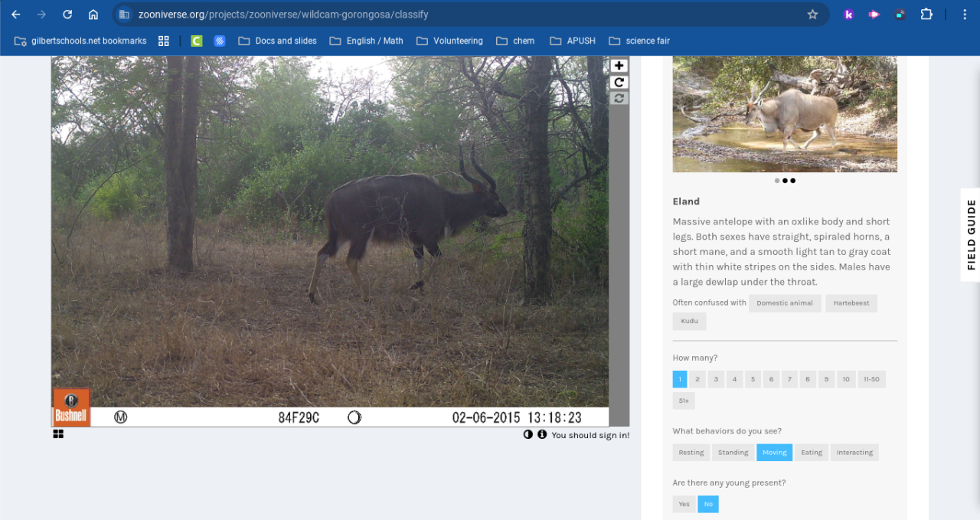980x520 pixels.
Task: Select 11-50 for how many animals
Action: click(871, 379)
